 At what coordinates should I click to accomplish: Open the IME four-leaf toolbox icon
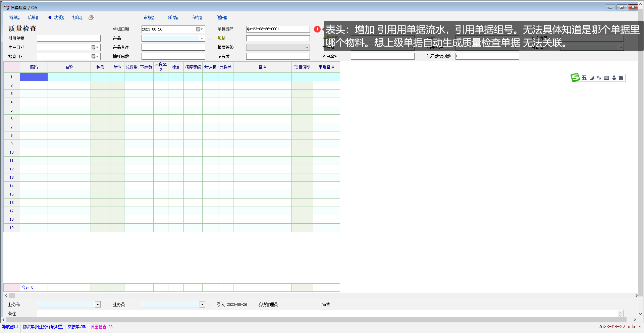pos(621,78)
